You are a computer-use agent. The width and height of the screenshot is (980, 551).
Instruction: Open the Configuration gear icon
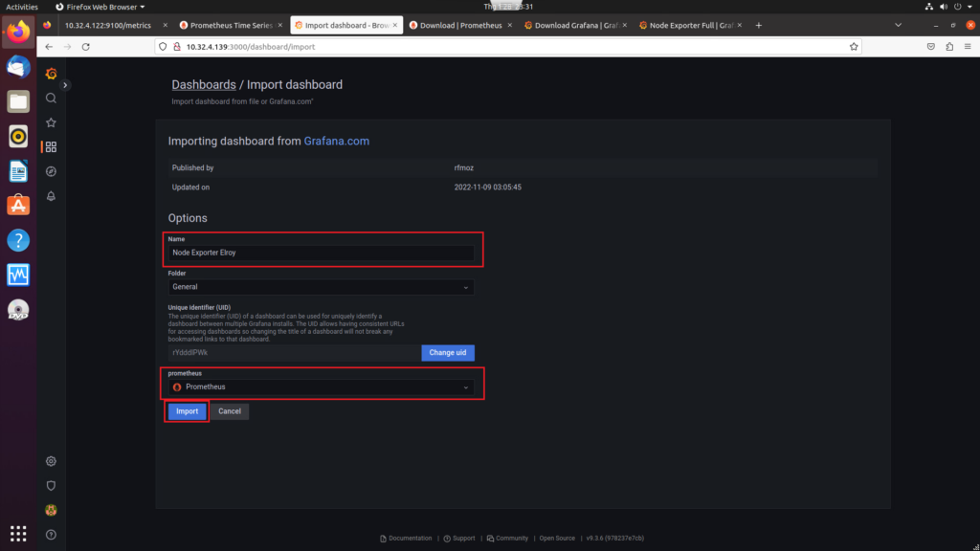point(52,461)
